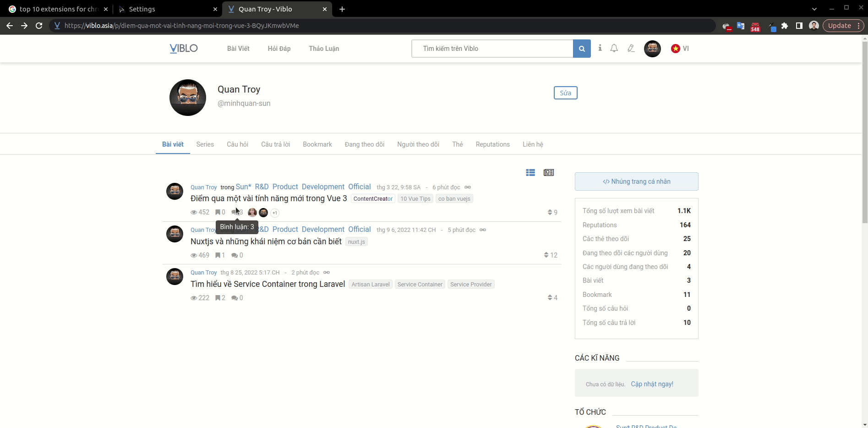This screenshot has height=428, width=868.
Task: Click the vote score 4 on Laravel post
Action: (x=552, y=297)
